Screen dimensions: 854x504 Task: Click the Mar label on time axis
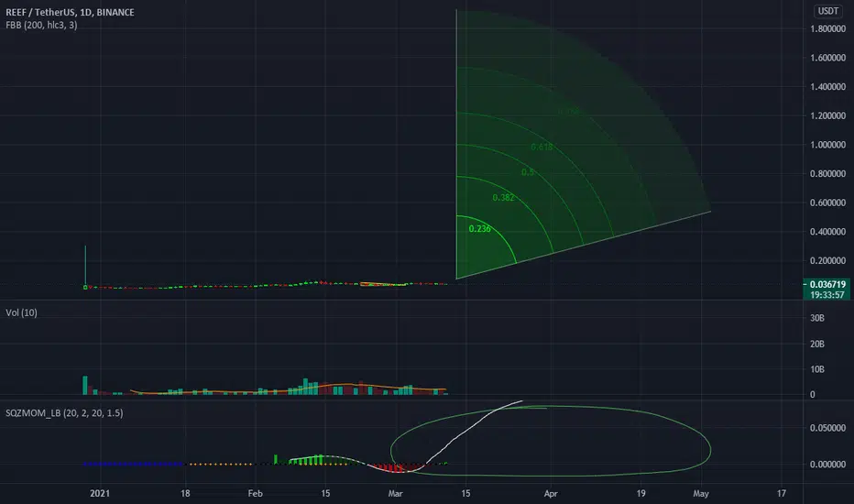click(396, 494)
